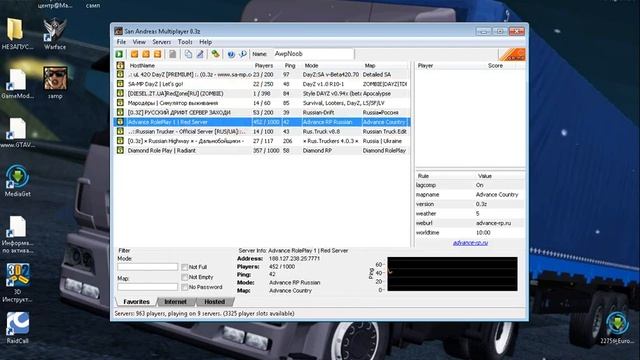The width and height of the screenshot is (640, 360).
Task: Open the samp desktop shortcut icon
Action: (x=55, y=83)
